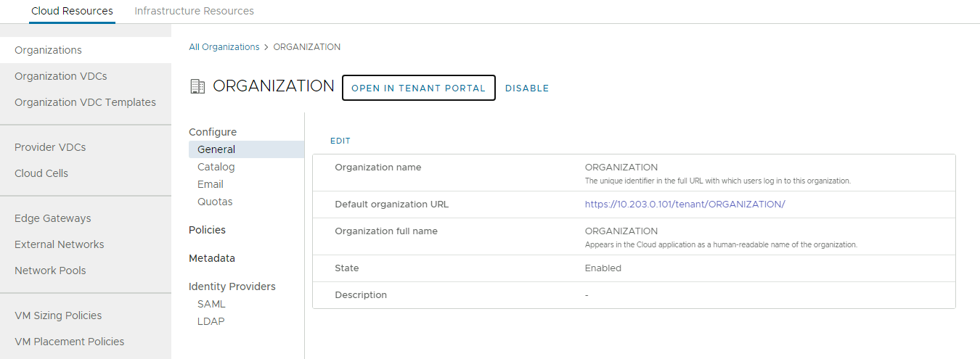Select SAML identity provider
This screenshot has height=359, width=980.
pyautogui.click(x=211, y=304)
